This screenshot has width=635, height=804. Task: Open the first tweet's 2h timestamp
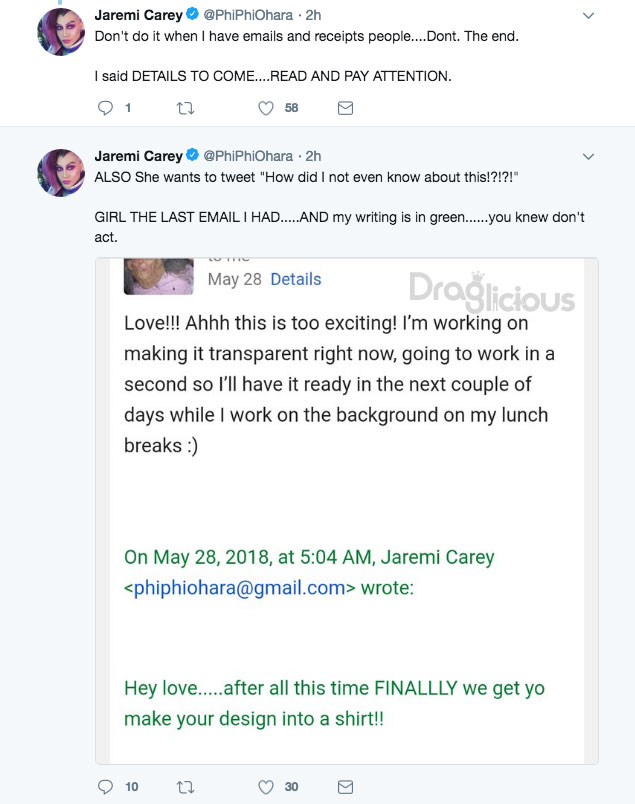click(x=313, y=16)
